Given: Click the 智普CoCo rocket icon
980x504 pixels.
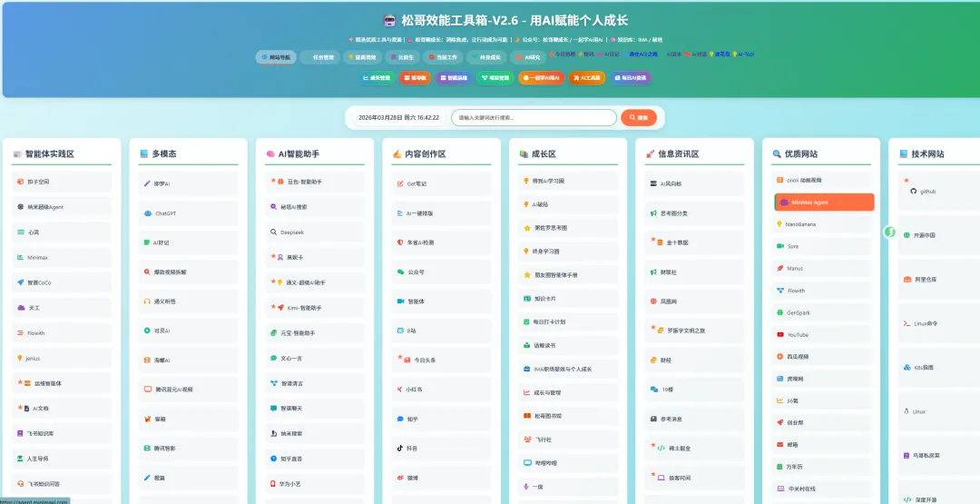Looking at the screenshot, I should pyautogui.click(x=21, y=282).
